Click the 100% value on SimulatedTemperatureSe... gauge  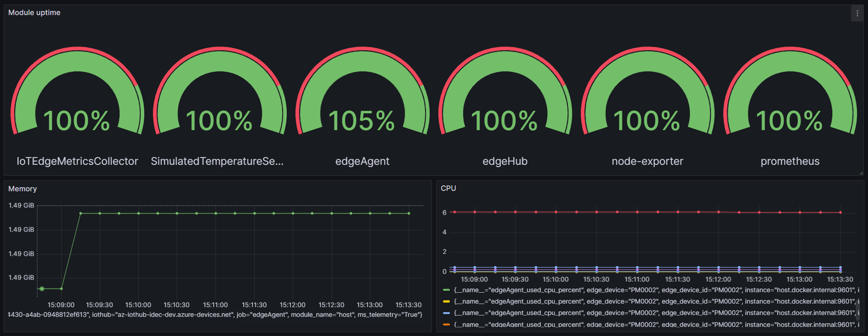219,121
